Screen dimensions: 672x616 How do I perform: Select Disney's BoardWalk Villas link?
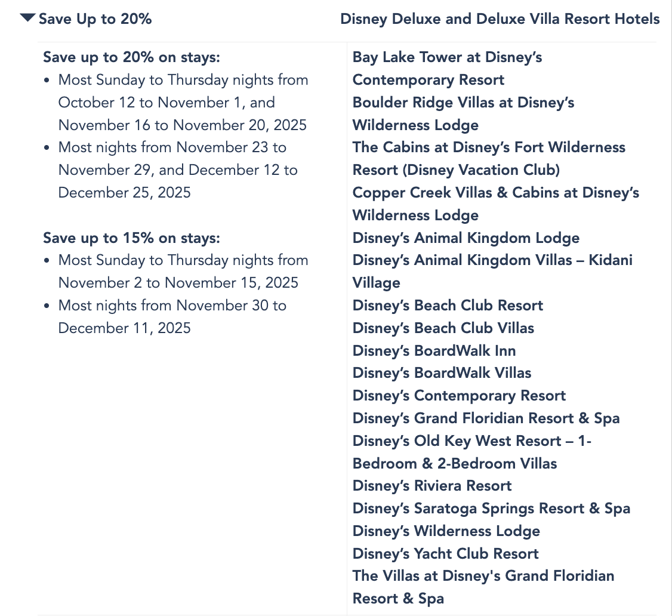click(442, 373)
